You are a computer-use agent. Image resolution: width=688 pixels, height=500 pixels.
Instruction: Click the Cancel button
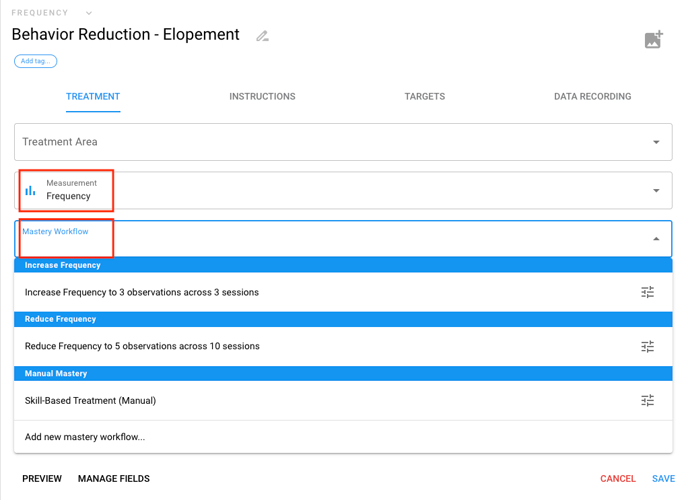click(x=617, y=479)
